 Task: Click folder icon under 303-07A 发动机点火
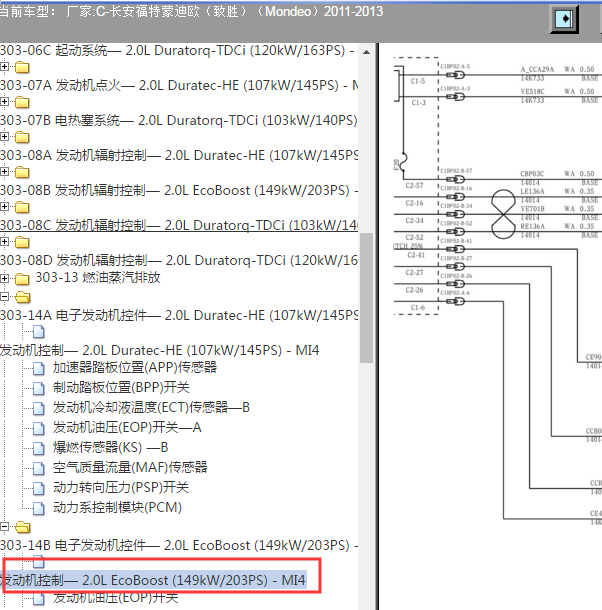click(22, 102)
